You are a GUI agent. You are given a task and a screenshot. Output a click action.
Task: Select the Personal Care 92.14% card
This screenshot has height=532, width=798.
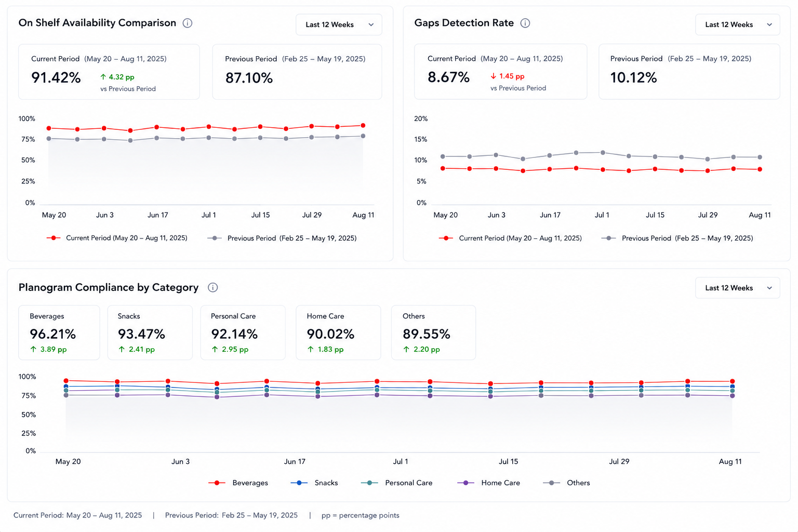tap(243, 332)
